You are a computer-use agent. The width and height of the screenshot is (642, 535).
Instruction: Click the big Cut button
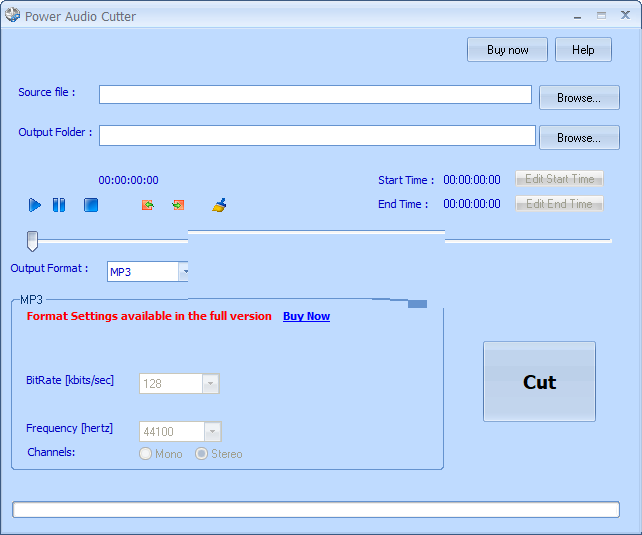click(539, 381)
